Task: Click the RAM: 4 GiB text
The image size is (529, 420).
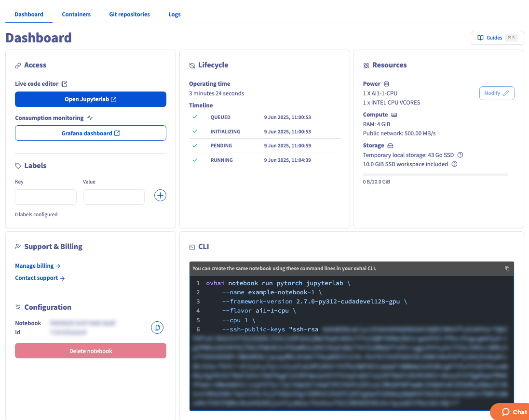Action: [x=377, y=124]
